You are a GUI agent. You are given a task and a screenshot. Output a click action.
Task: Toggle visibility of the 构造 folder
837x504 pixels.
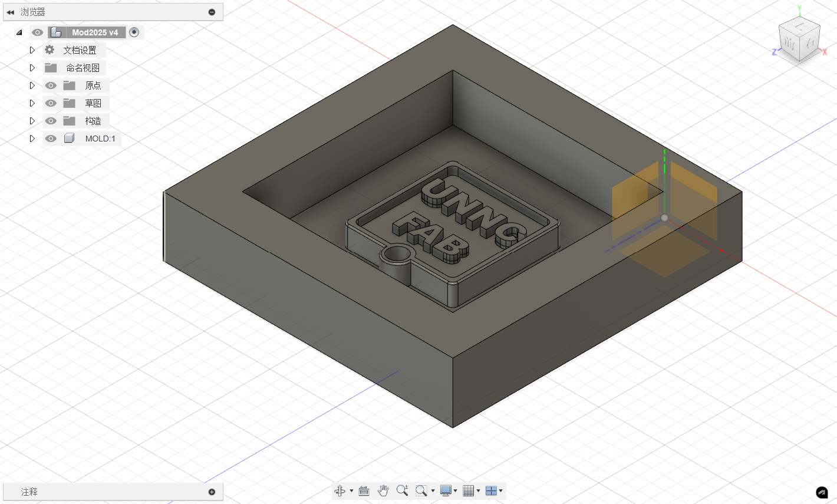tap(51, 121)
